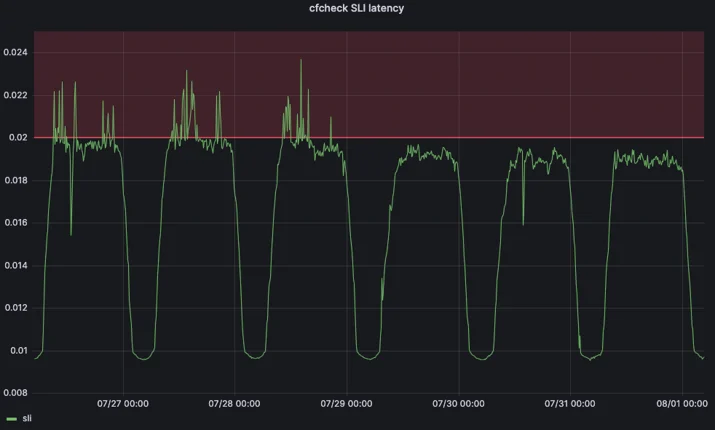Click the cfcheck SLI latency panel title
The image size is (715, 430).
357,8
